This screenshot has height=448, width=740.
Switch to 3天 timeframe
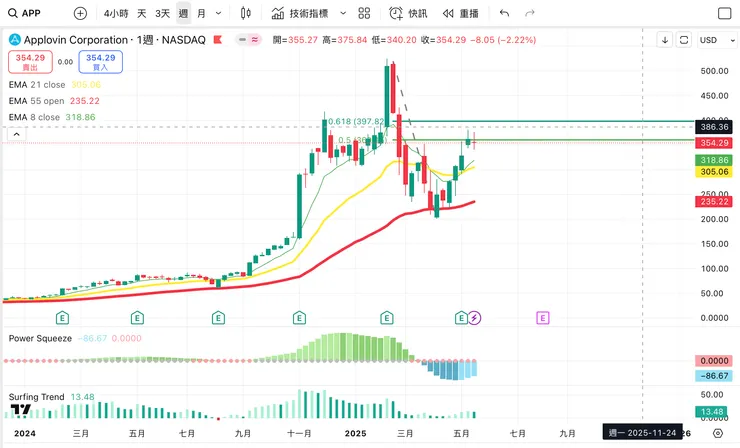[x=162, y=13]
